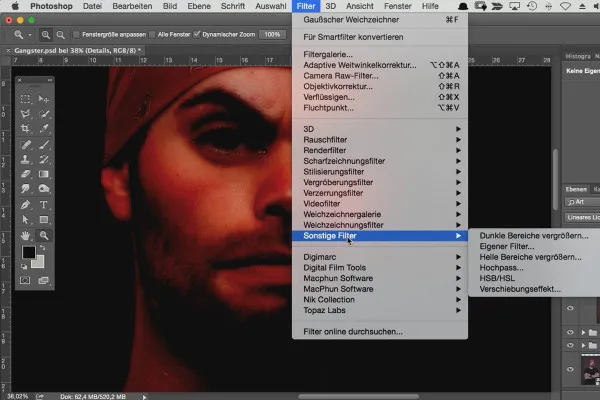The width and height of the screenshot is (600, 400).
Task: Select the Sponge tool
Action: click(x=44, y=189)
